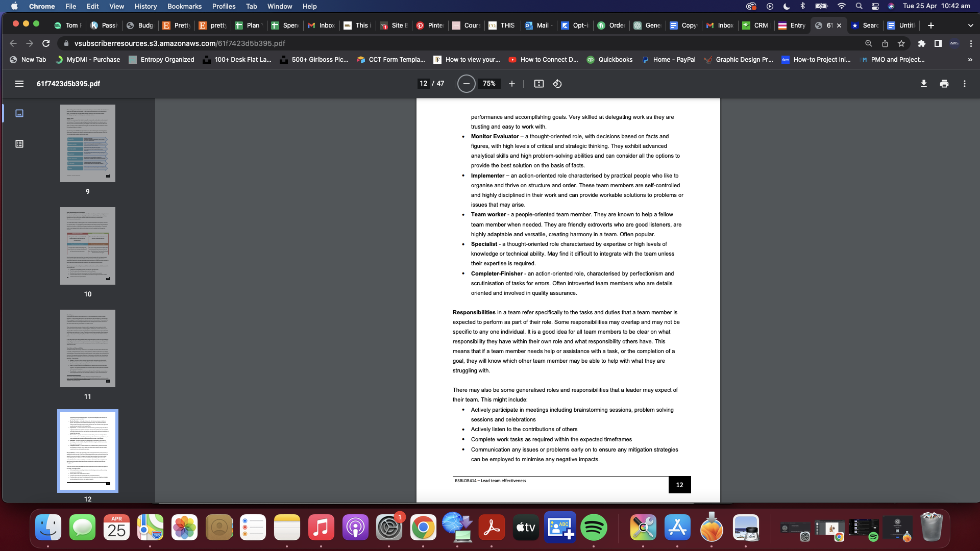Fit the page to the window

tap(539, 84)
